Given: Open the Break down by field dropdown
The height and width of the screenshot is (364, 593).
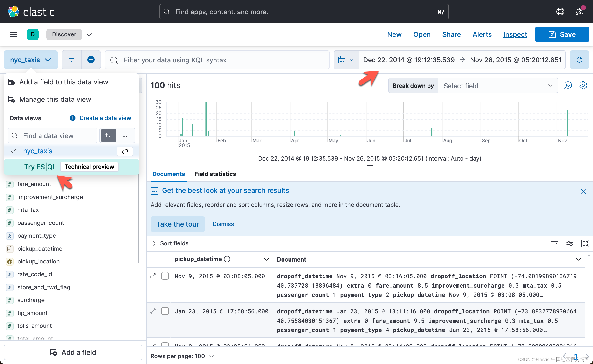Looking at the screenshot, I should 497,85.
